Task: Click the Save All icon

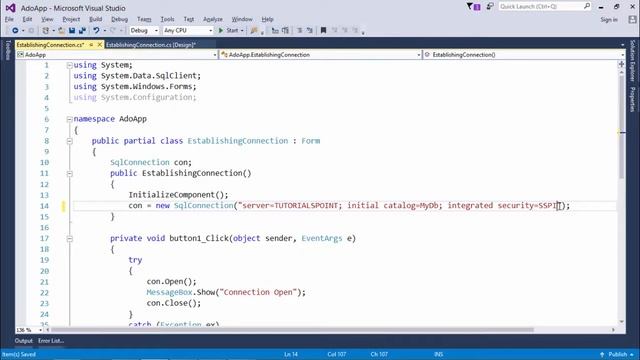Action: coord(82,31)
